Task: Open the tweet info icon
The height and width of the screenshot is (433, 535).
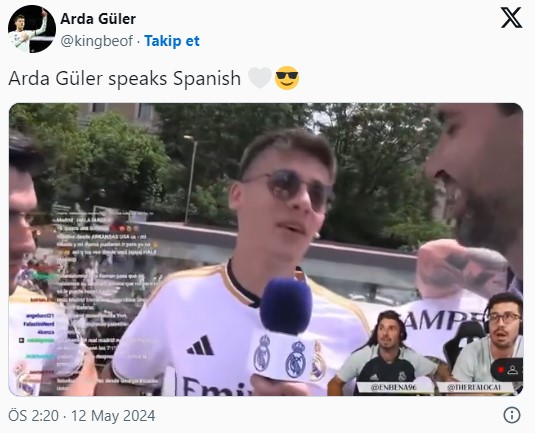Action: [512, 415]
